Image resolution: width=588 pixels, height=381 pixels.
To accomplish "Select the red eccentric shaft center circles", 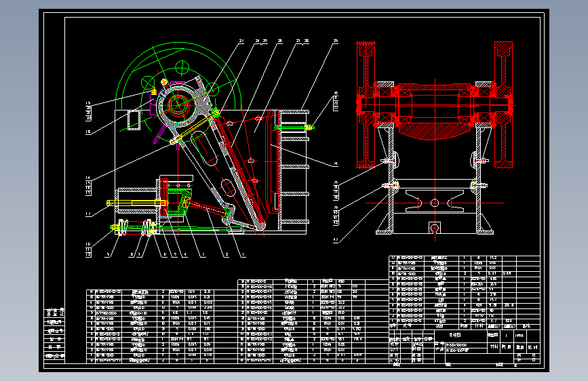I will click(178, 104).
